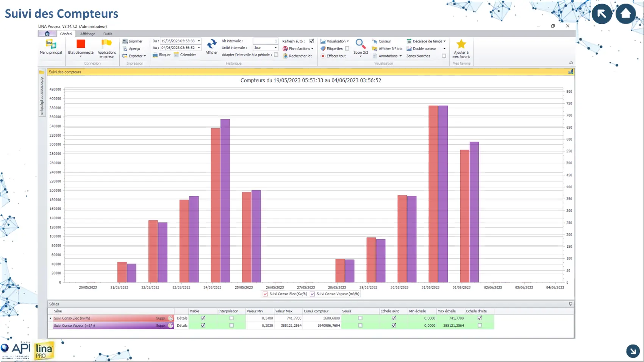The width and height of the screenshot is (644, 362).
Task: Open the Outils tab
Action: 108,34
